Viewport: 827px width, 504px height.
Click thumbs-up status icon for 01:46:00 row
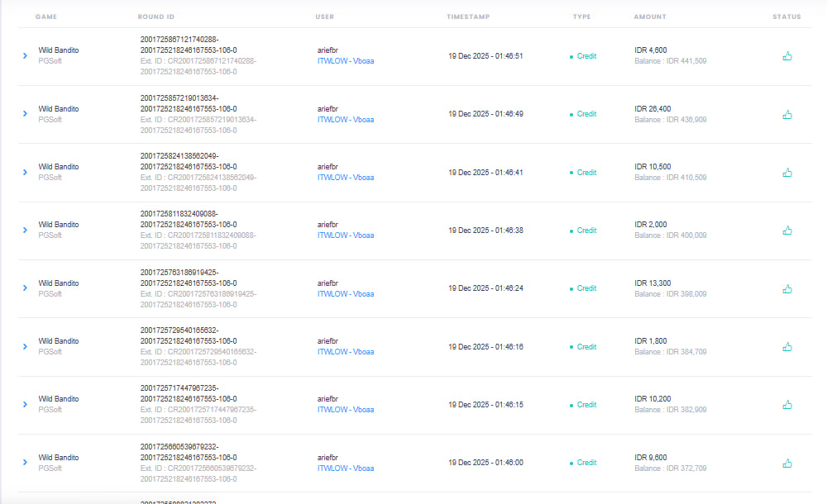(787, 464)
